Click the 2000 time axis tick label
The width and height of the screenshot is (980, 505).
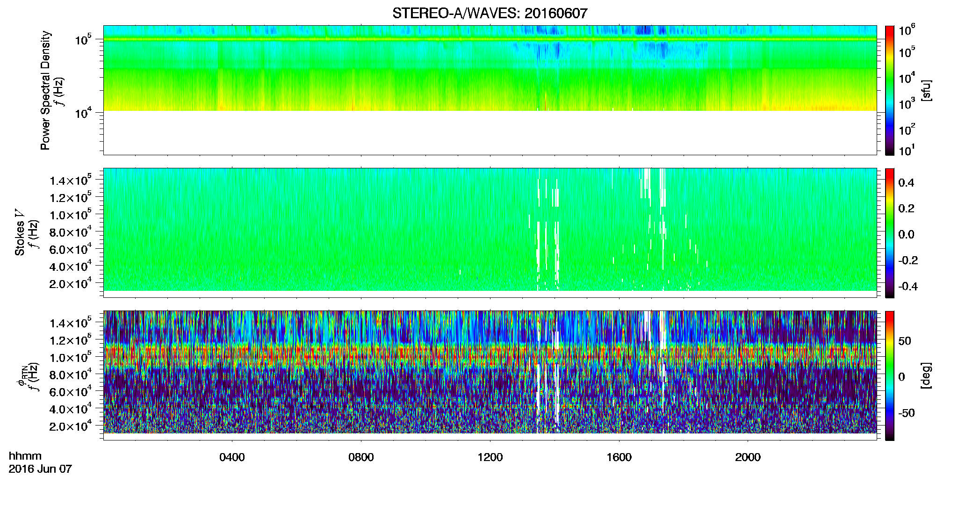[x=748, y=457]
